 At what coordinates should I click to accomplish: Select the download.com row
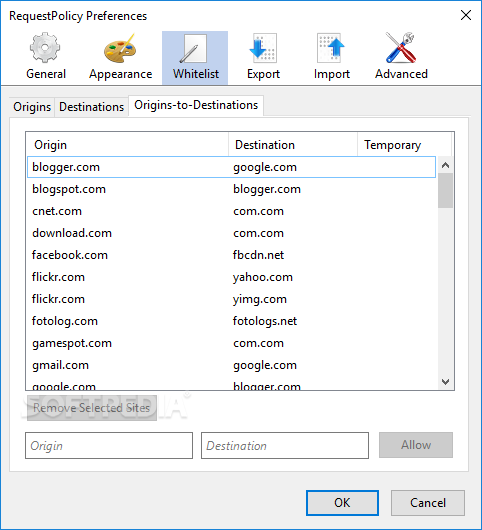tap(232, 233)
